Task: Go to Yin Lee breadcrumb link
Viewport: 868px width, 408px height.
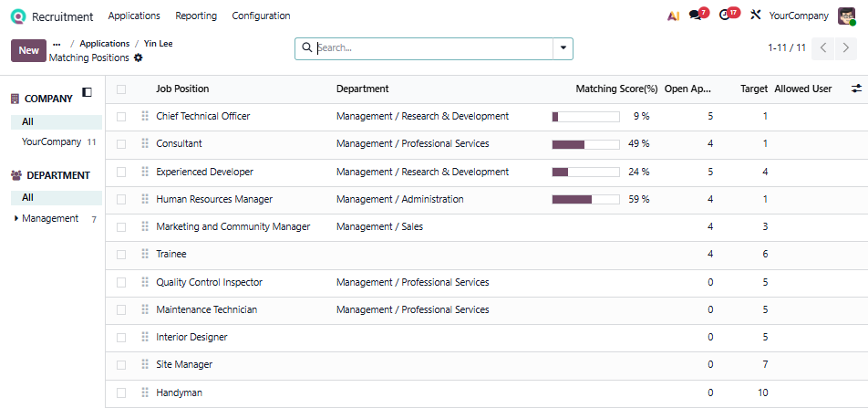Action: [158, 43]
